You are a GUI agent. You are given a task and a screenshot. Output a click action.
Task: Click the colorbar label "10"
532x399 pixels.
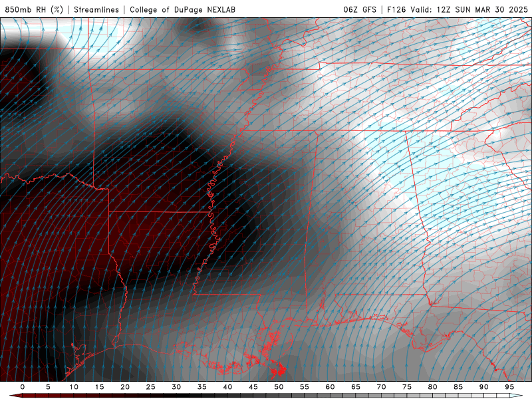click(x=74, y=387)
